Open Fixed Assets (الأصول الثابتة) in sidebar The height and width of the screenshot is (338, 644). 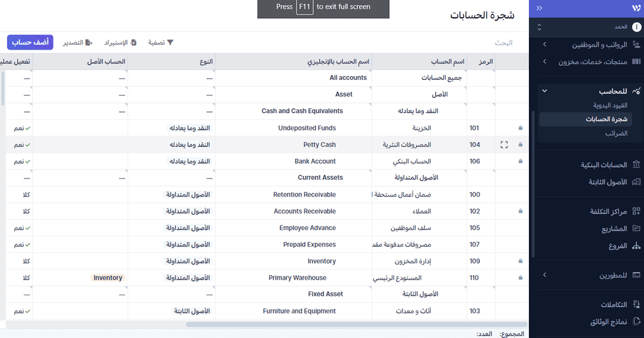click(608, 182)
